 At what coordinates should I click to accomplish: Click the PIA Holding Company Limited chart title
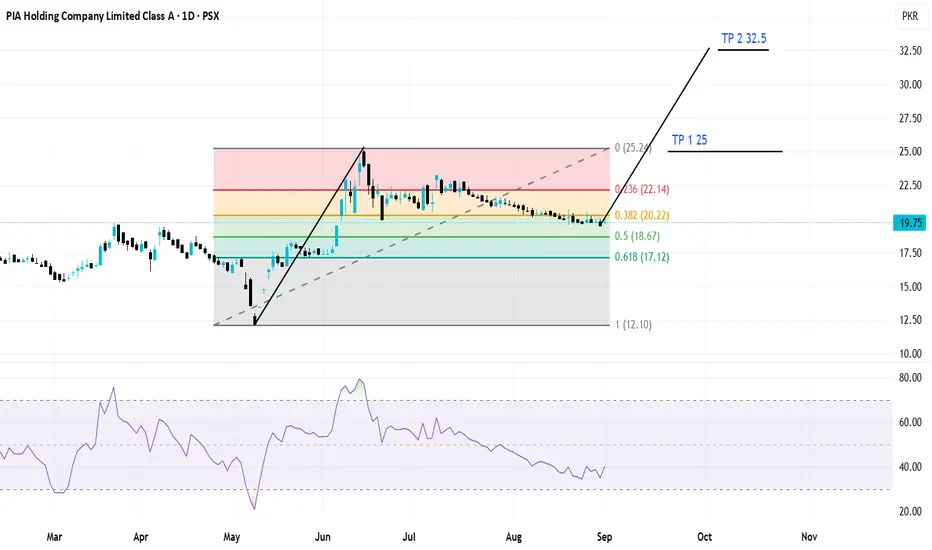pos(112,16)
